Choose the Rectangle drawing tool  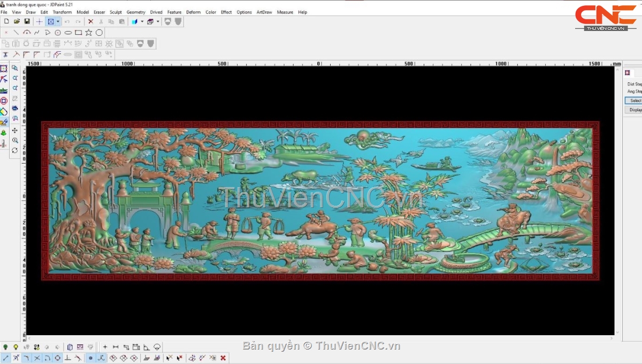[79, 33]
